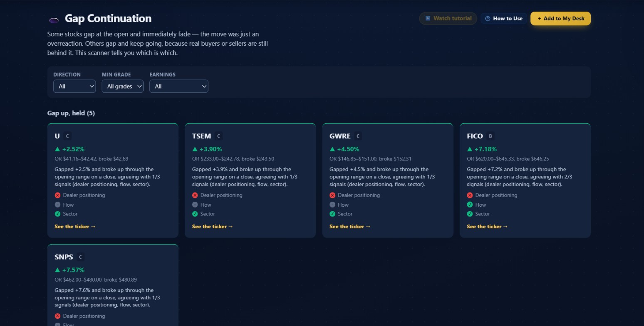Click red X Dealer positioning icon on GWRE card

pyautogui.click(x=332, y=195)
